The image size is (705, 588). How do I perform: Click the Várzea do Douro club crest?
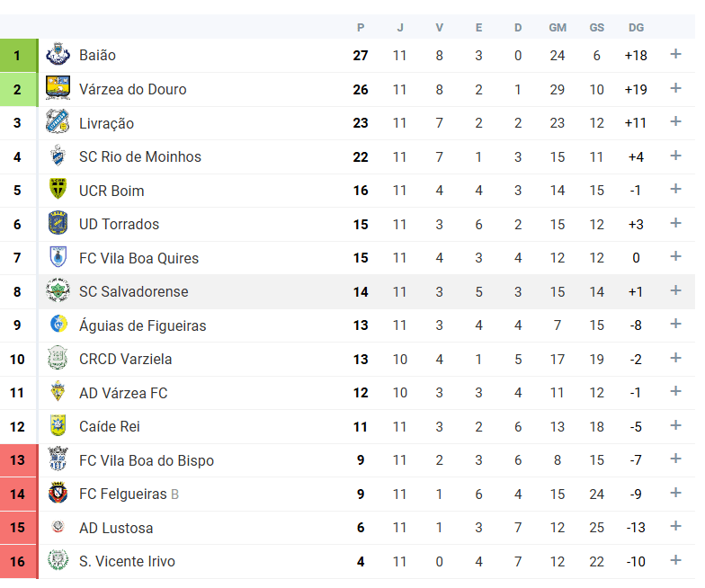pos(58,89)
